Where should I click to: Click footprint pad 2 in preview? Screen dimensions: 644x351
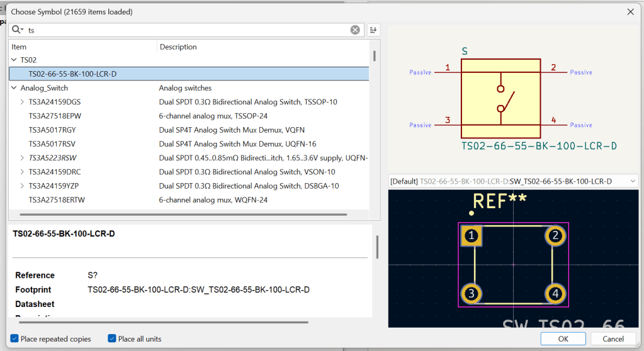(555, 236)
